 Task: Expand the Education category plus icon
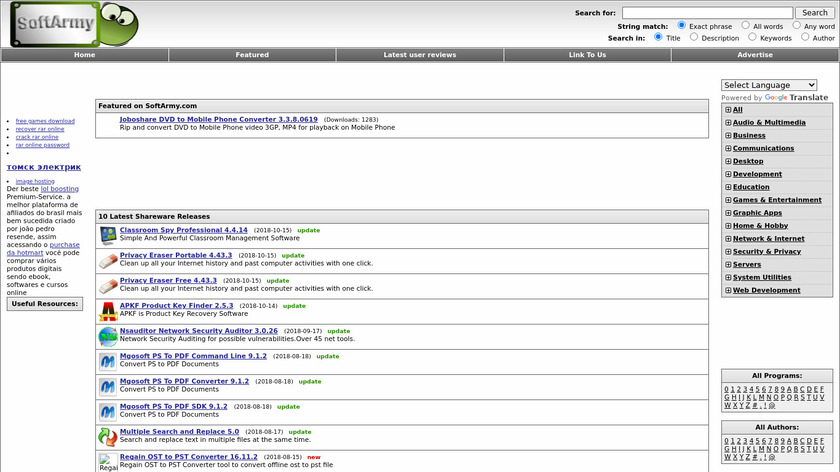pos(728,187)
